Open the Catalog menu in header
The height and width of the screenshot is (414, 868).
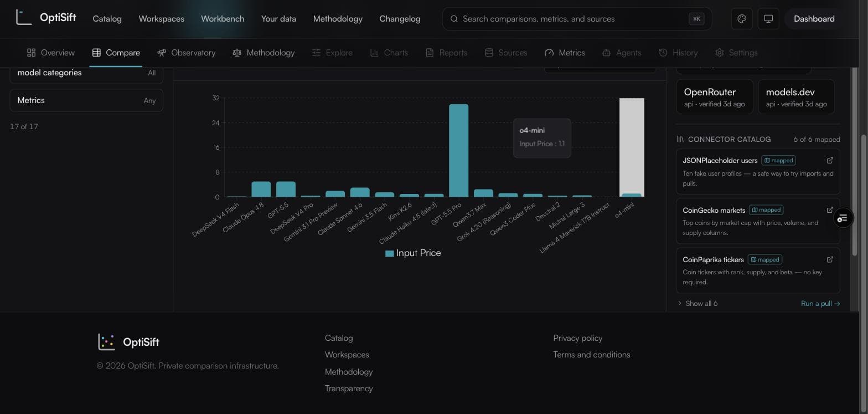(x=107, y=19)
